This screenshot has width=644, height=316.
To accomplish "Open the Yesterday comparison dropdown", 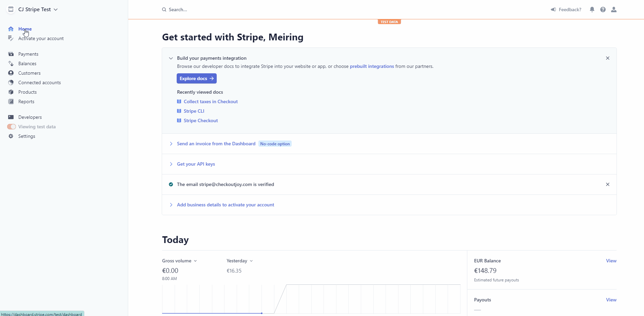I will click(240, 261).
